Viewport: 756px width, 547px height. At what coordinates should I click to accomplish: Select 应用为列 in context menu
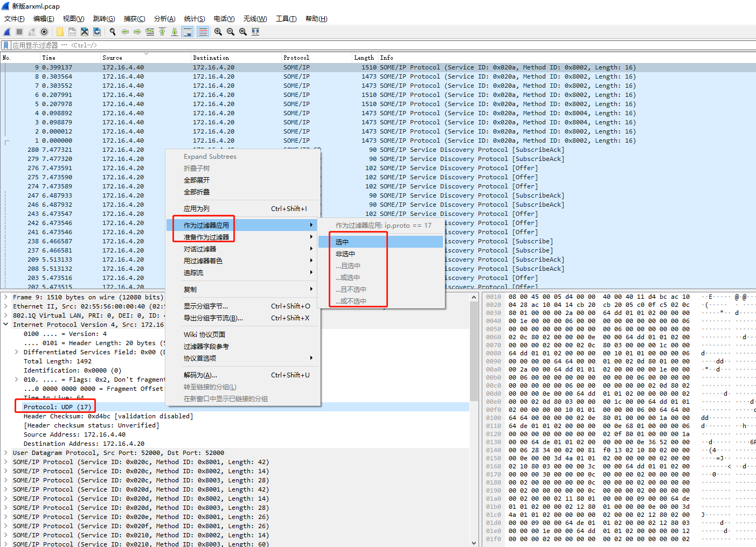tap(243, 208)
